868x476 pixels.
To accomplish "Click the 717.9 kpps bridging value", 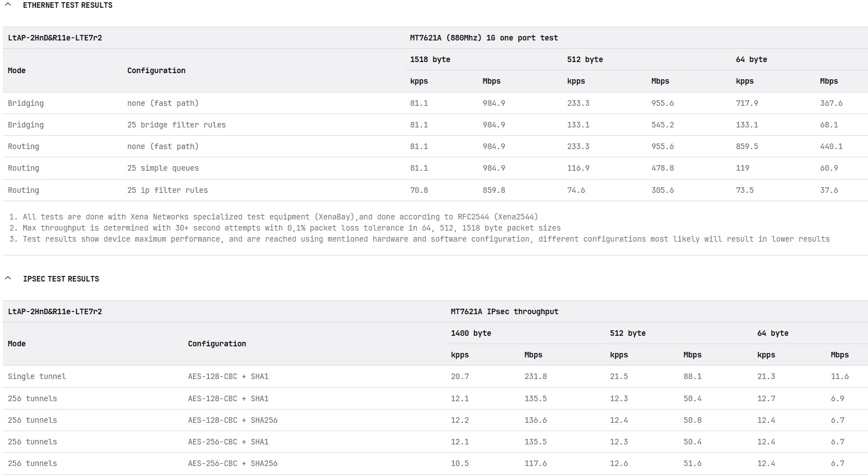I will coord(747,103).
